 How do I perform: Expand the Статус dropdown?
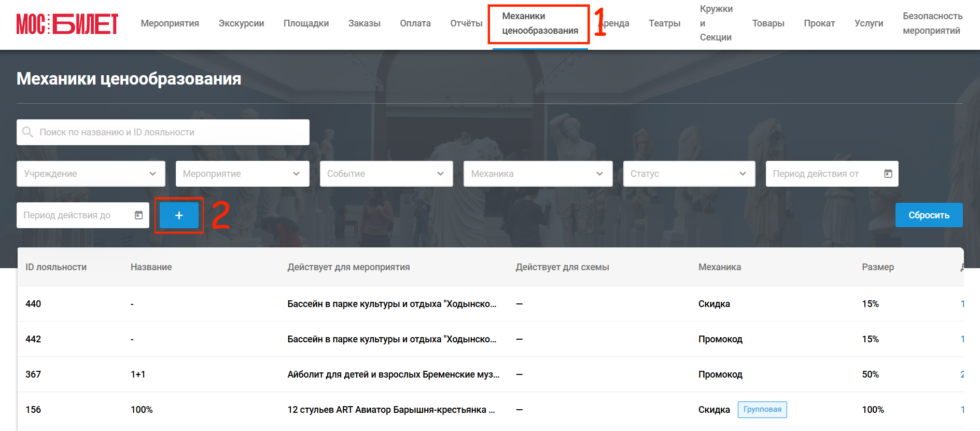(689, 174)
